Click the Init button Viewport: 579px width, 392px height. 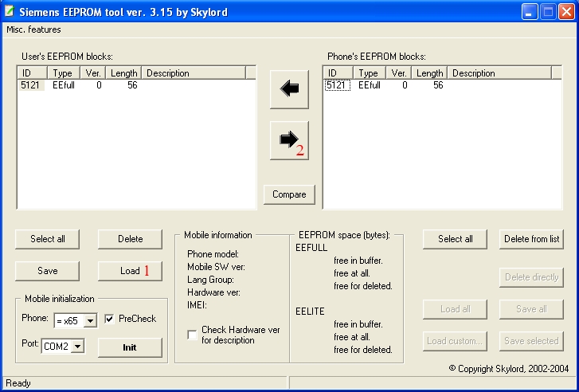130,347
